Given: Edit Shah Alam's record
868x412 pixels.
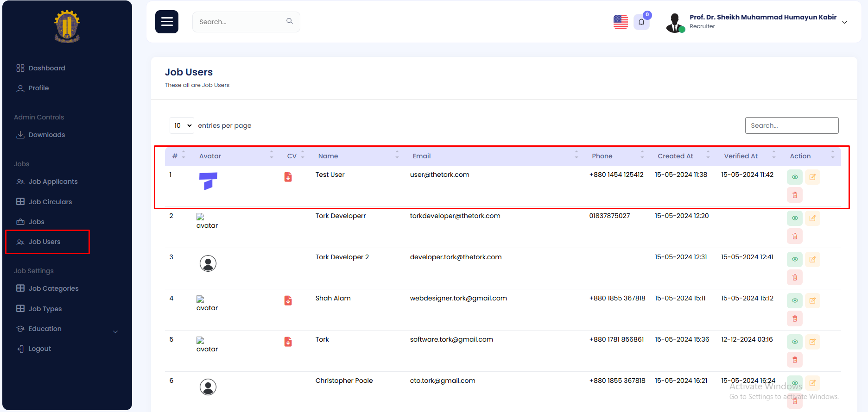Looking at the screenshot, I should point(812,300).
